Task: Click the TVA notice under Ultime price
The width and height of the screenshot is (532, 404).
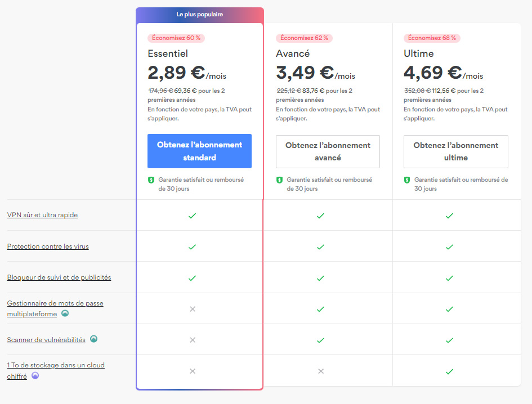Action: (455, 114)
